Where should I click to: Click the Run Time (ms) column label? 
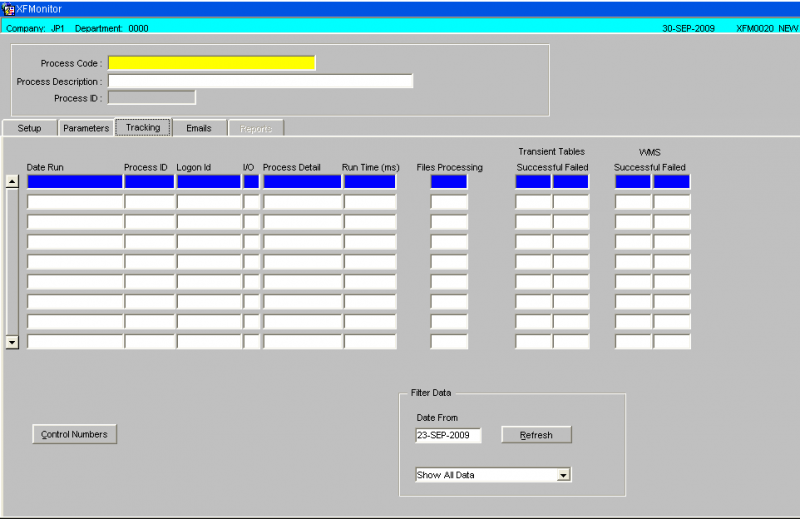(x=370, y=167)
